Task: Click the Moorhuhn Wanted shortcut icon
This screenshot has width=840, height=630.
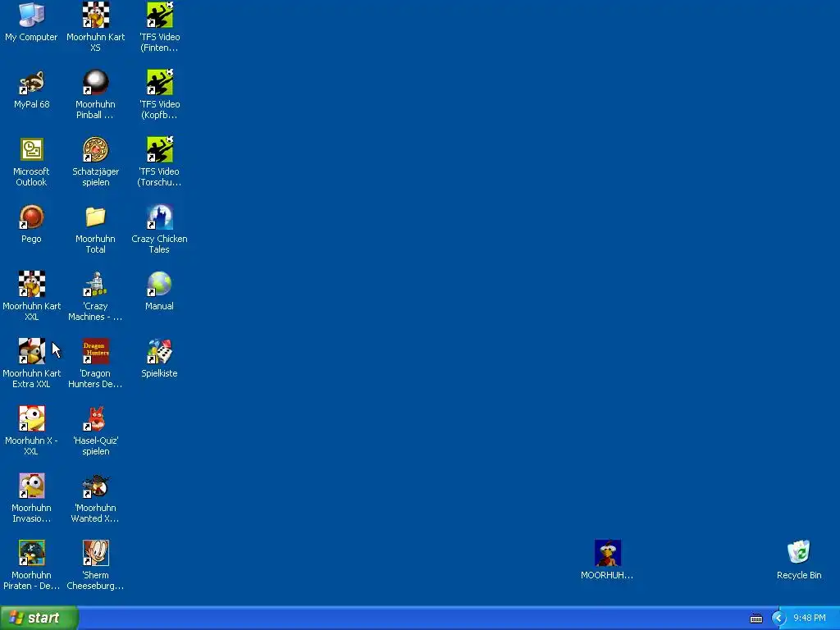Action: pos(96,486)
